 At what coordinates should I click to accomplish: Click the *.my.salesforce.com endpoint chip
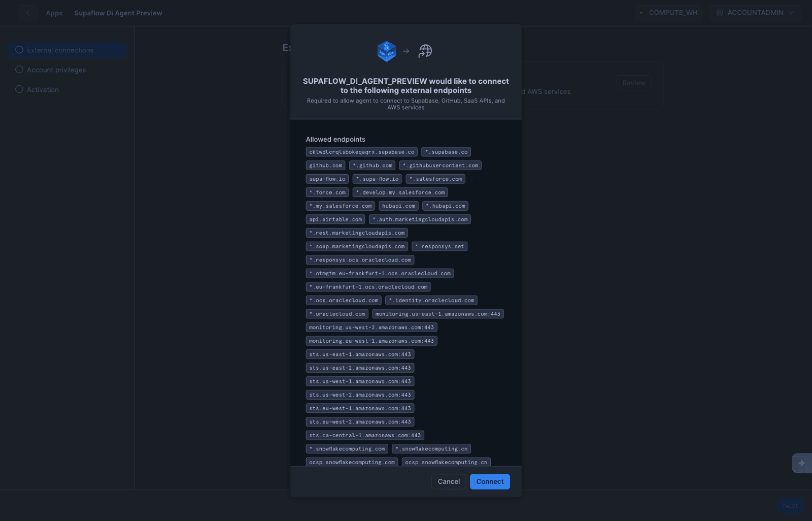click(341, 206)
